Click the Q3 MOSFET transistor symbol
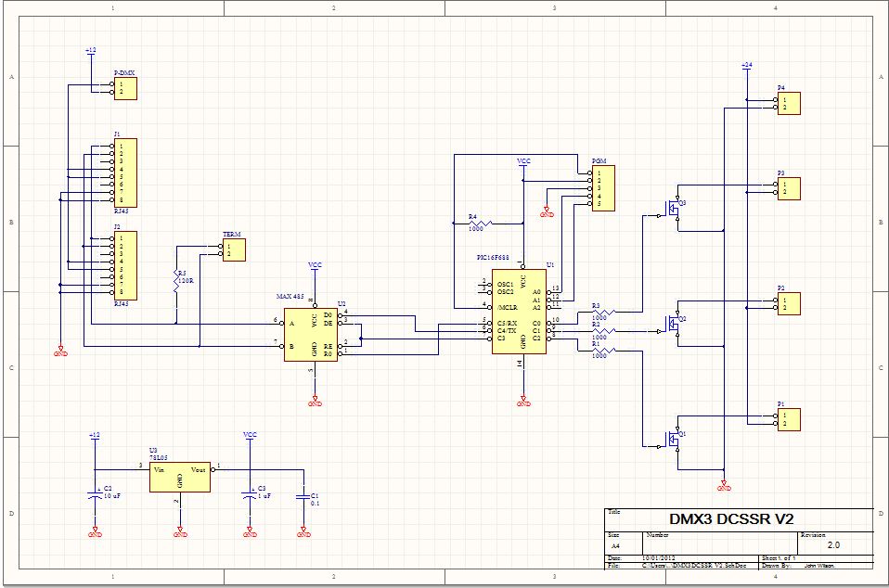This screenshot has height=588, width=889. tap(672, 211)
